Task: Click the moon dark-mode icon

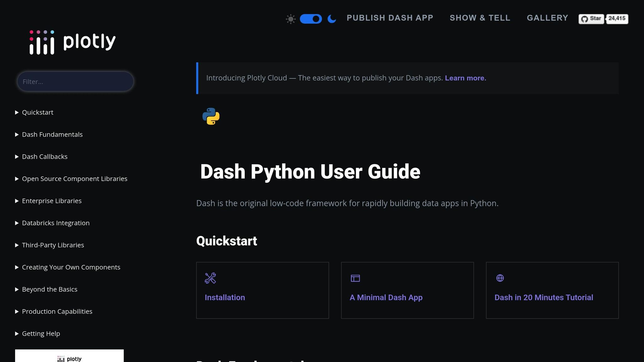Action: click(332, 19)
